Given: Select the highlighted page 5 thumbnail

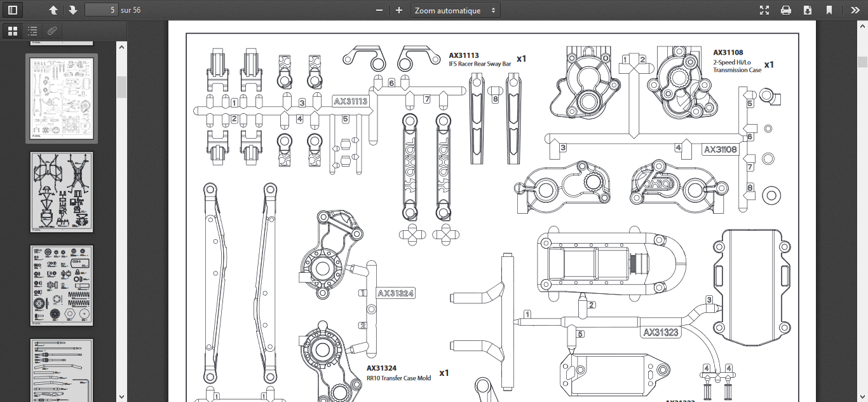Looking at the screenshot, I should 62,99.
